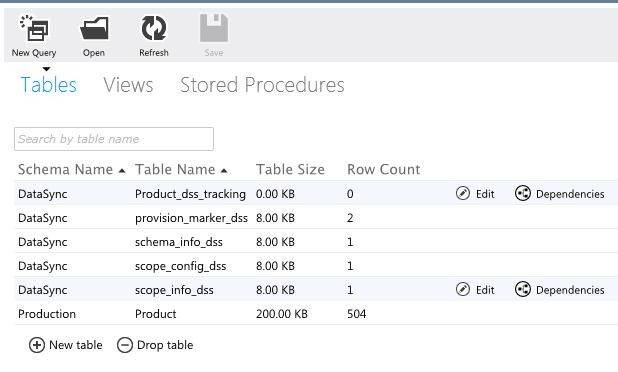Screen dimensions: 618x372
Task: Select the Product_dss_tracking table name
Action: pyautogui.click(x=190, y=194)
